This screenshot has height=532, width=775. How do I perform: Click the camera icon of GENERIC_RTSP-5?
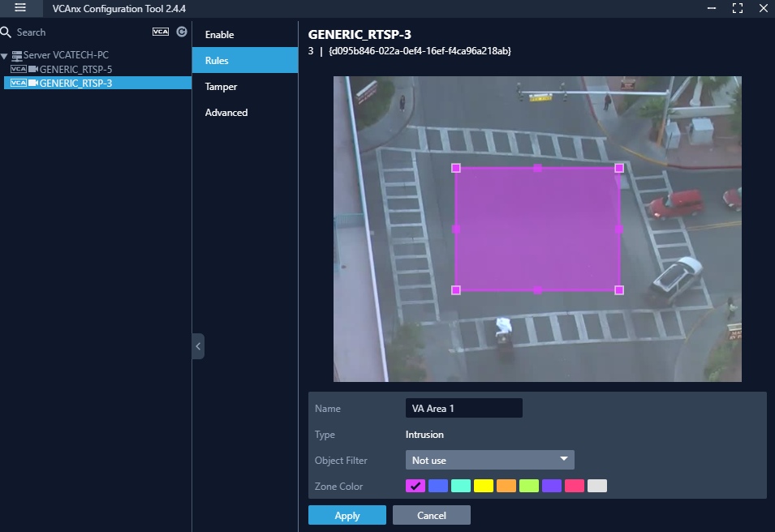pyautogui.click(x=33, y=69)
